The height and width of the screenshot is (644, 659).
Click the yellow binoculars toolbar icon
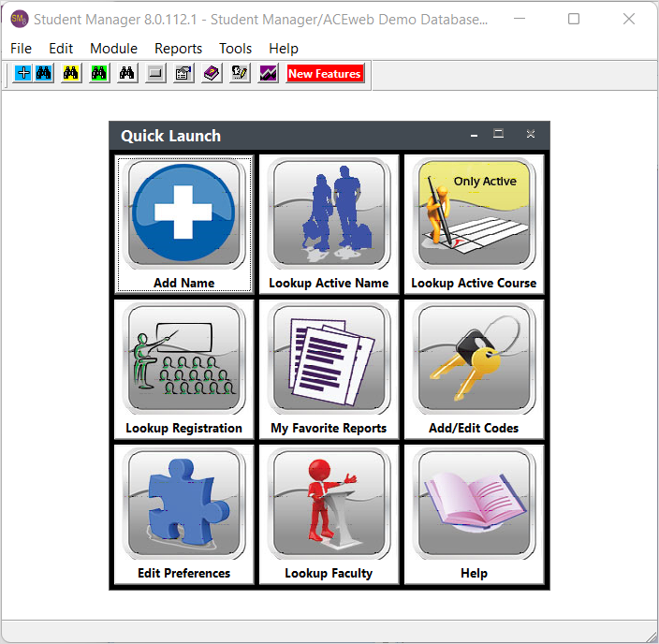71,74
